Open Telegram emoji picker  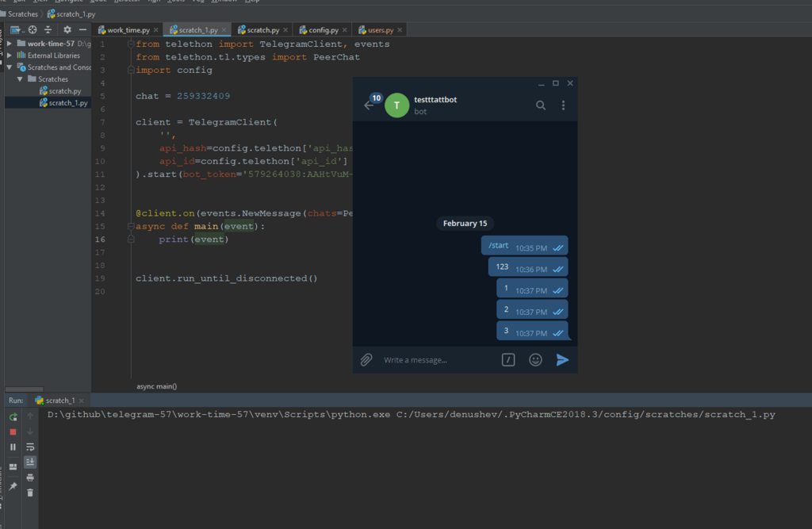[x=535, y=359]
